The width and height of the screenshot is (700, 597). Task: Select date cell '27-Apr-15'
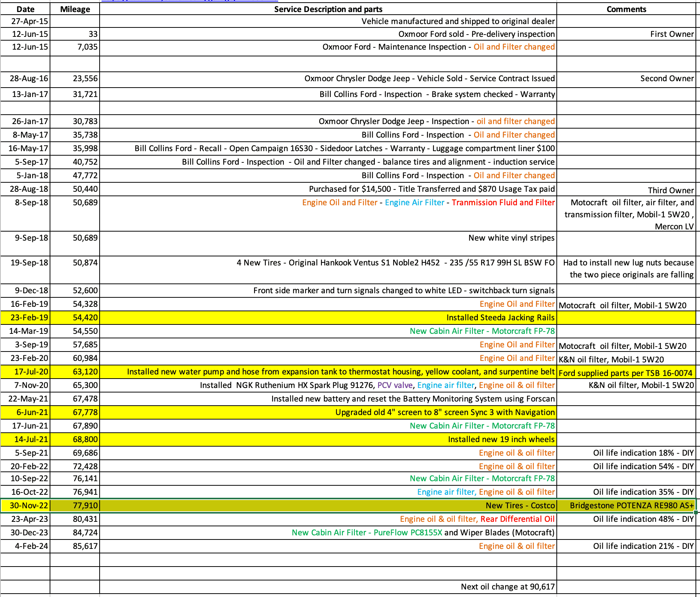[25, 21]
